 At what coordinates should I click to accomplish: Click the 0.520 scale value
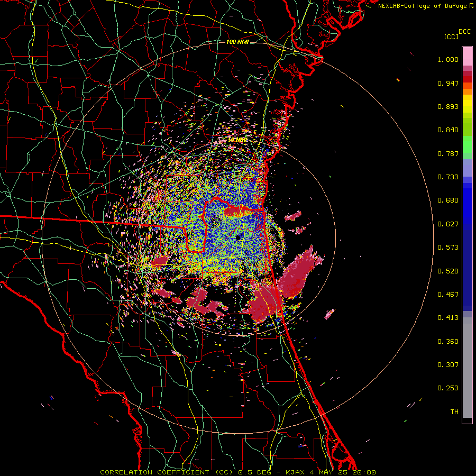448,271
